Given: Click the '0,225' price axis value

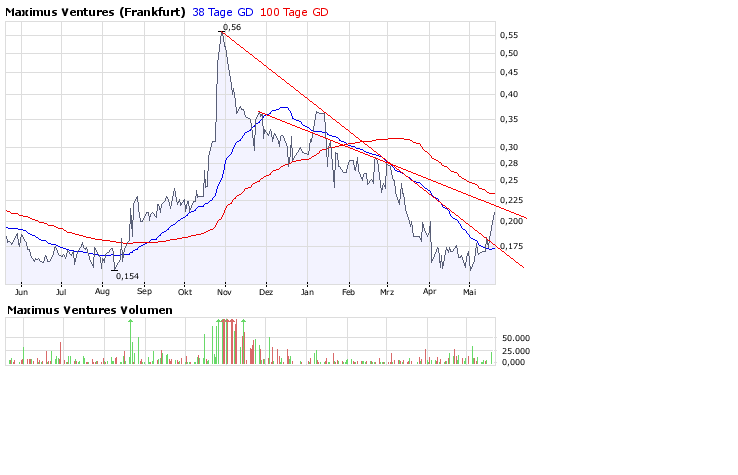Looking at the screenshot, I should 511,201.
